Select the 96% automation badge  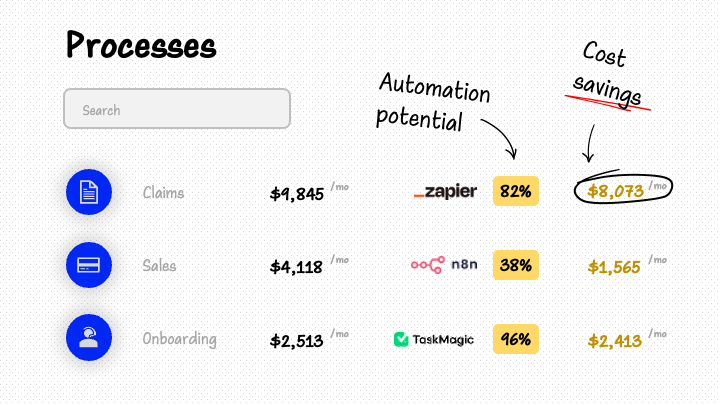(x=516, y=339)
